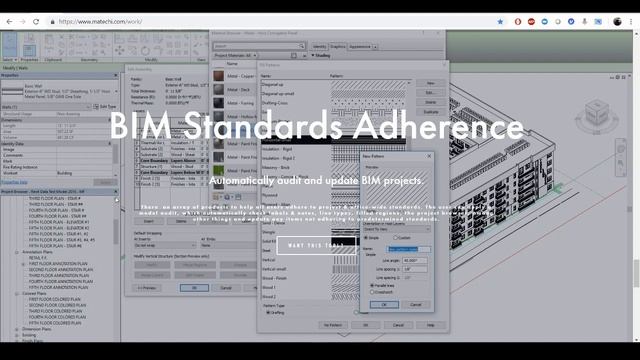Select the Parallel lines radio option
The image size is (640, 360).
point(372,286)
